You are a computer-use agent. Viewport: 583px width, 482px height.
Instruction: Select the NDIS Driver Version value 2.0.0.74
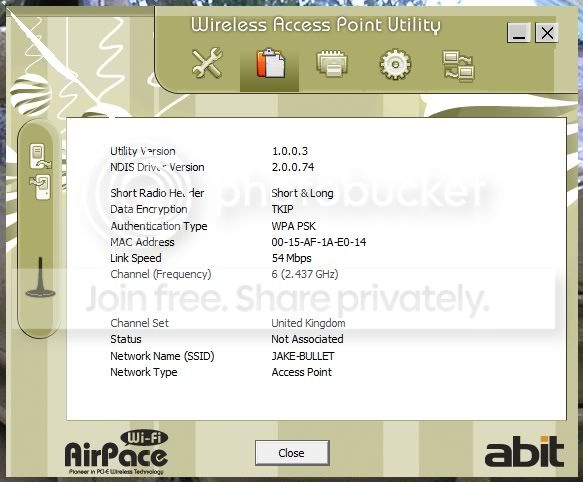coord(293,167)
